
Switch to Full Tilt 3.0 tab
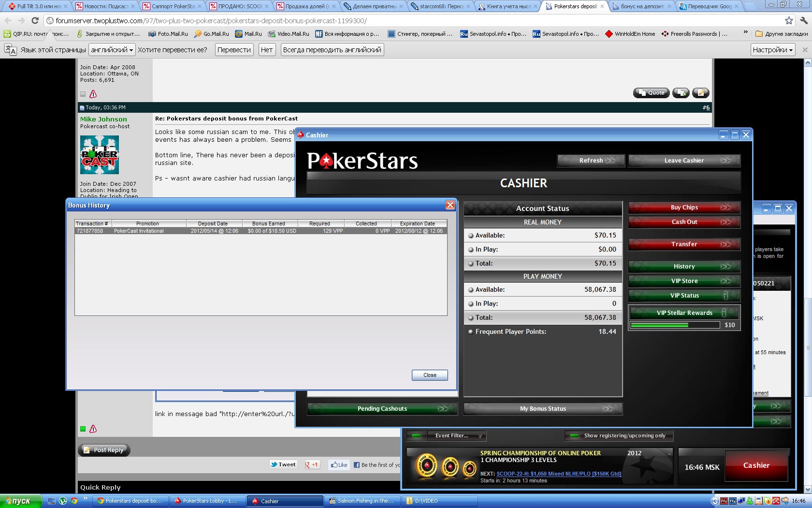click(x=38, y=6)
